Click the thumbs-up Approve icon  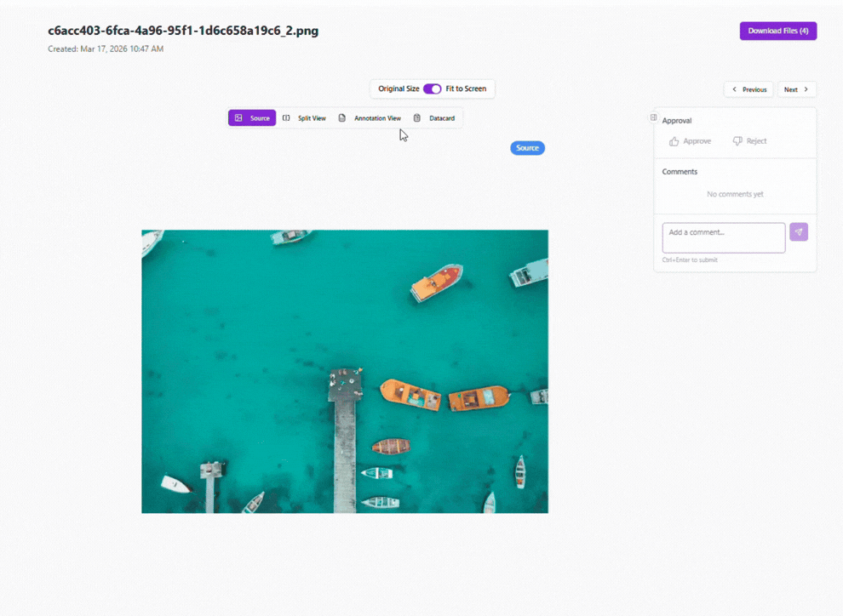[x=674, y=141]
